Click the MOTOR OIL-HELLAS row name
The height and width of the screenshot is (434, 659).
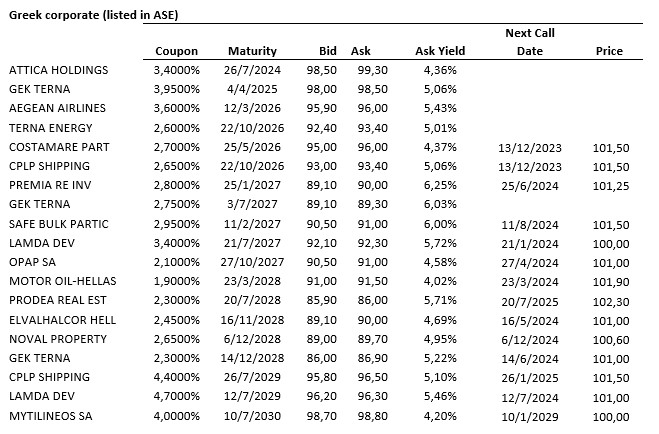coord(61,282)
